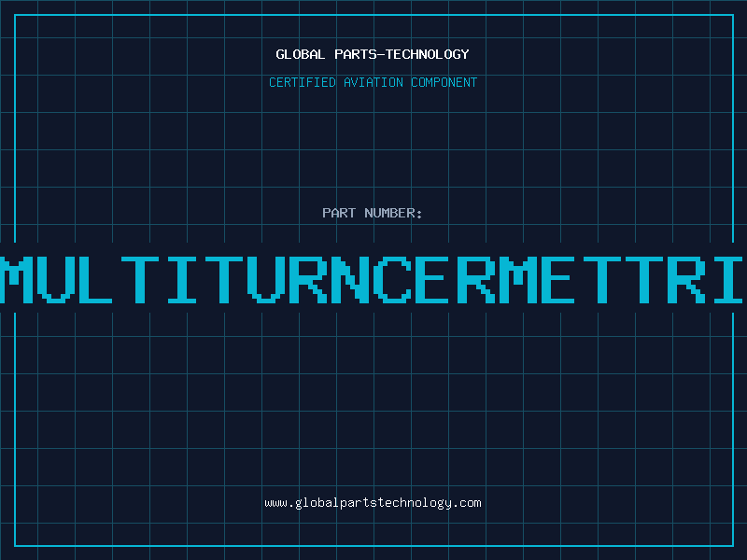
Task: Click the GLOBAL PARTS-TECHNOLOGY heading
Action: [373, 54]
